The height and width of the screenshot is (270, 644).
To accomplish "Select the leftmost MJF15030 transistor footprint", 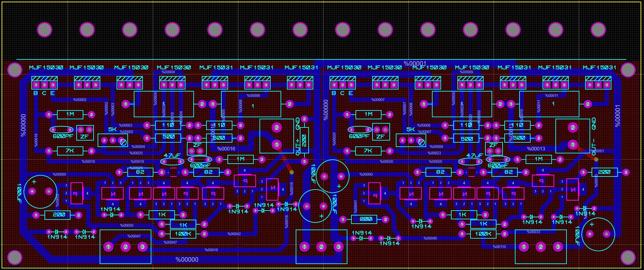I will click(x=44, y=83).
